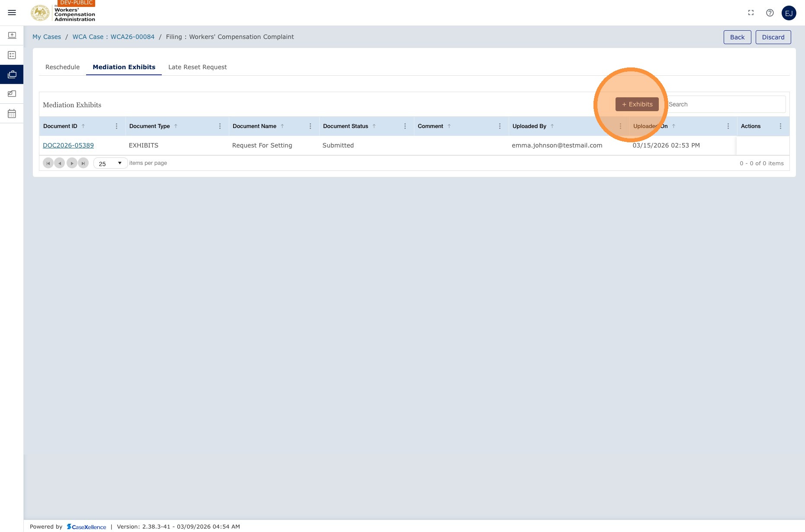Toggle fullscreen mode icon
Image resolution: width=805 pixels, height=532 pixels.
pyautogui.click(x=751, y=13)
